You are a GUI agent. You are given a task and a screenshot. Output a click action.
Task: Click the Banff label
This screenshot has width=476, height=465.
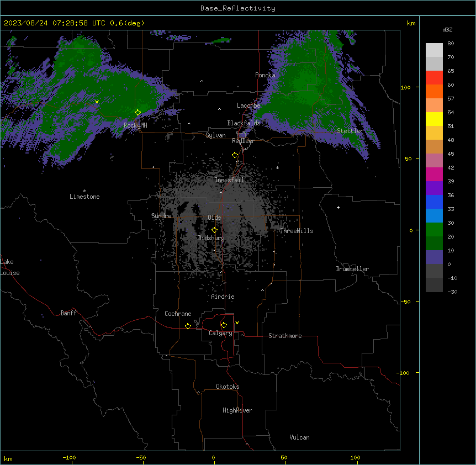(68, 313)
